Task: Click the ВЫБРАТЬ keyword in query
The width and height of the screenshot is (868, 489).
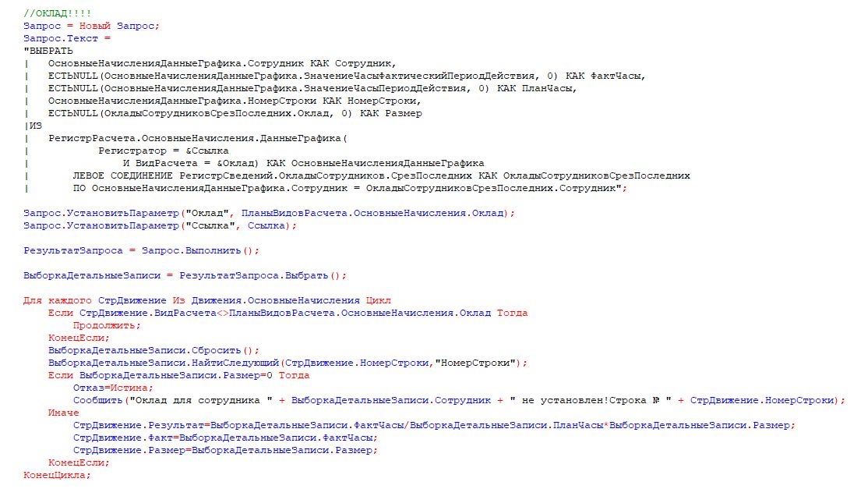Action: [51, 51]
